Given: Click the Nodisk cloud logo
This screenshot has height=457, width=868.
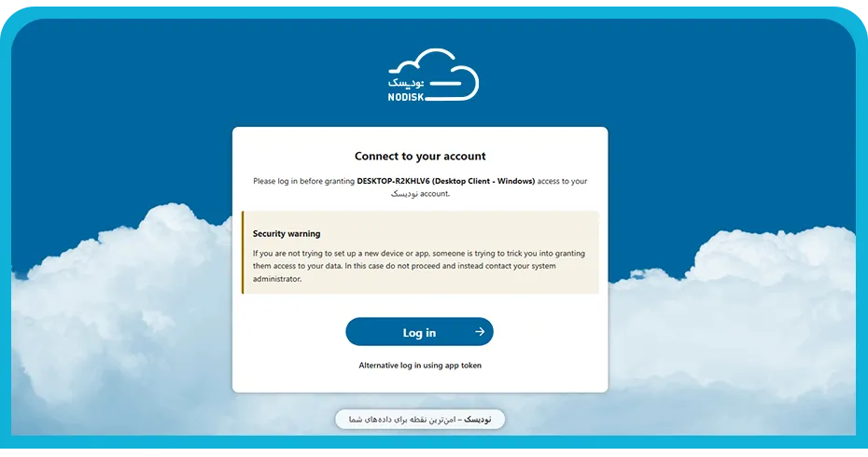Looking at the screenshot, I should point(433,76).
